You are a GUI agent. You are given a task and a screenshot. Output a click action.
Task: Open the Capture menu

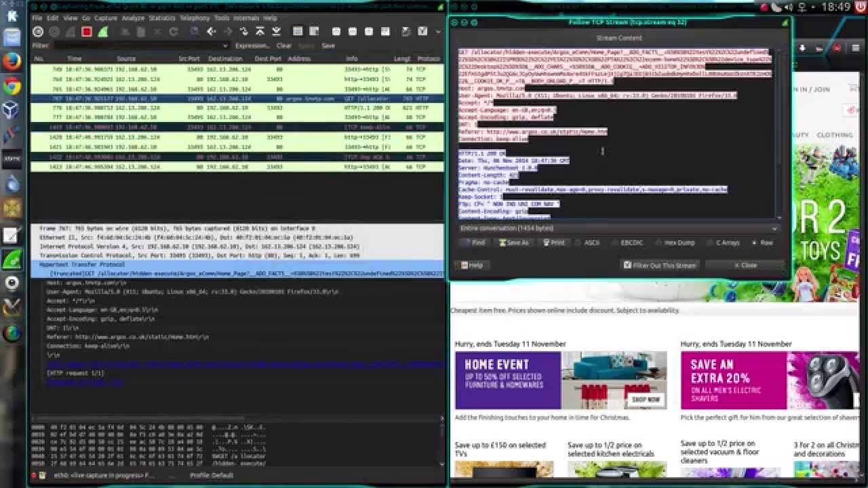click(106, 18)
